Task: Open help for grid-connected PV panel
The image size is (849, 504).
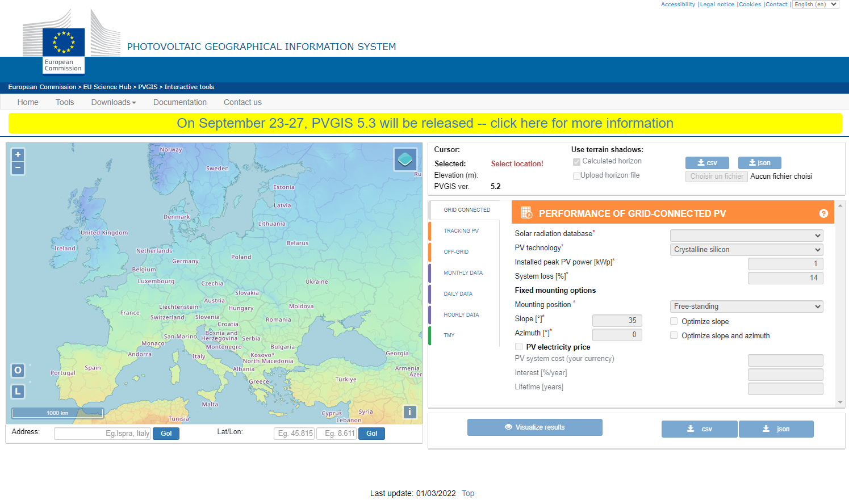Action: (x=823, y=213)
